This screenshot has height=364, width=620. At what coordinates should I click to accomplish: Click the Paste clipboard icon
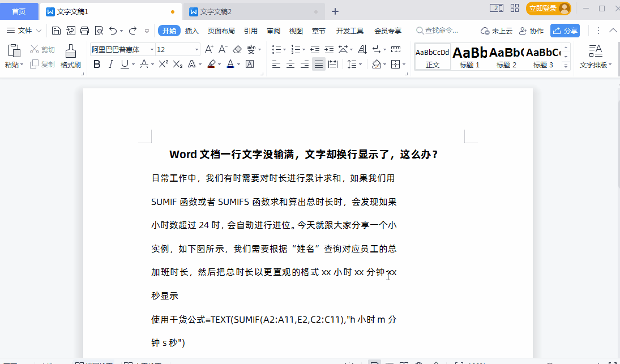click(x=14, y=51)
